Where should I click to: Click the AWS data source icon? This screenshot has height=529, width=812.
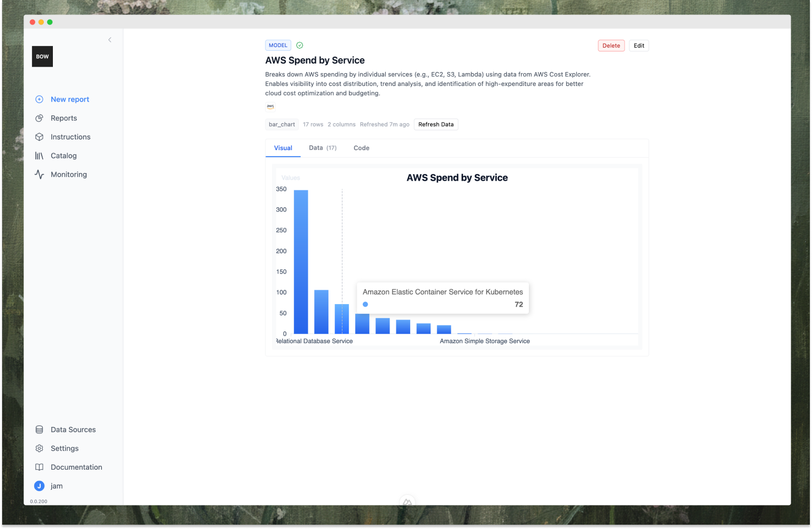270,106
